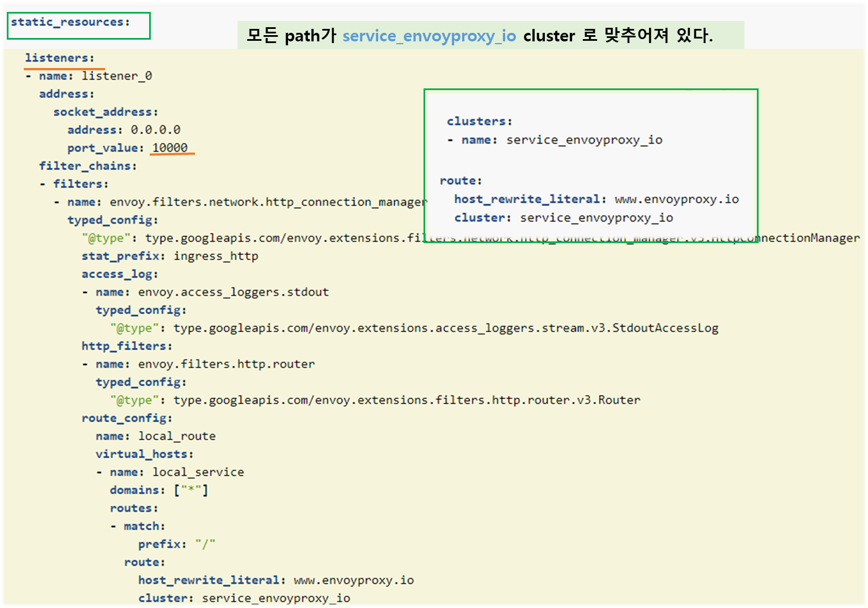Click the HttpConnectionManager @type line
The height and width of the screenshot is (608, 868).
coord(471,238)
